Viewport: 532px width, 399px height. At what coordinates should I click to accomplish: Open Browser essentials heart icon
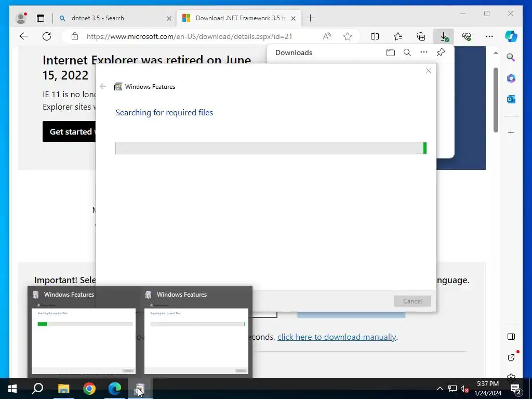pos(467,36)
